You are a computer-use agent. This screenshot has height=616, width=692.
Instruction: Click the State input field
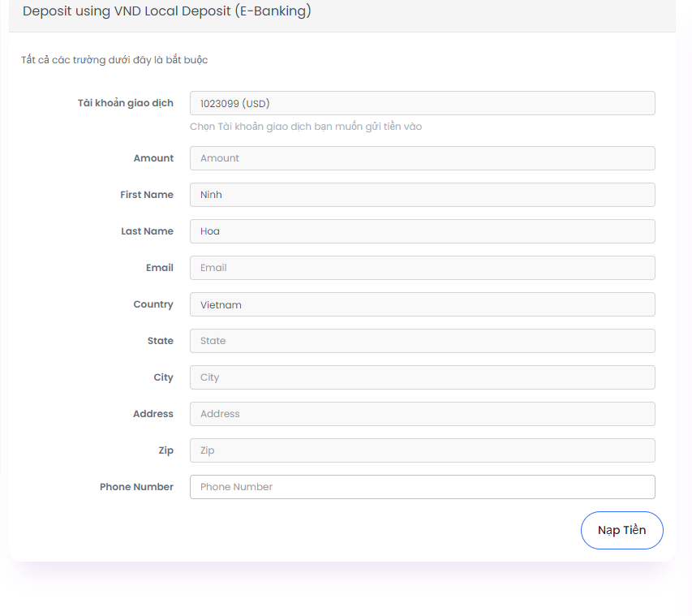pos(423,341)
